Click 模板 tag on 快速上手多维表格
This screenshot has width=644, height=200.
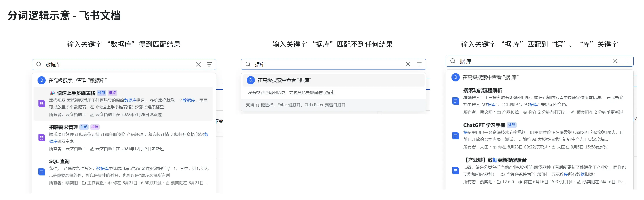[113, 93]
